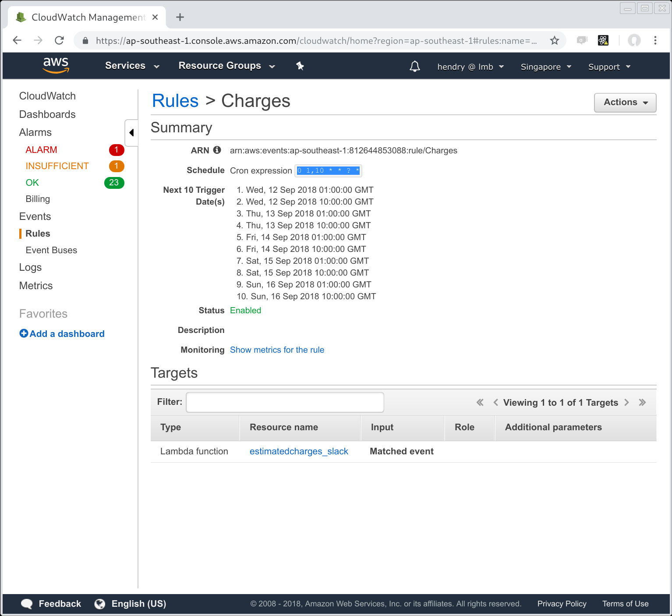Open estimatedcharges_slack Lambda function link

point(299,451)
